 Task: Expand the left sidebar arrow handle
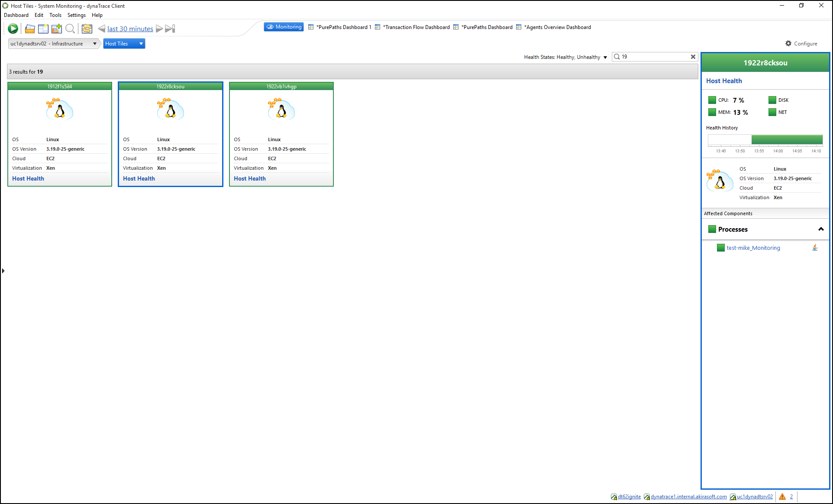tap(3, 271)
